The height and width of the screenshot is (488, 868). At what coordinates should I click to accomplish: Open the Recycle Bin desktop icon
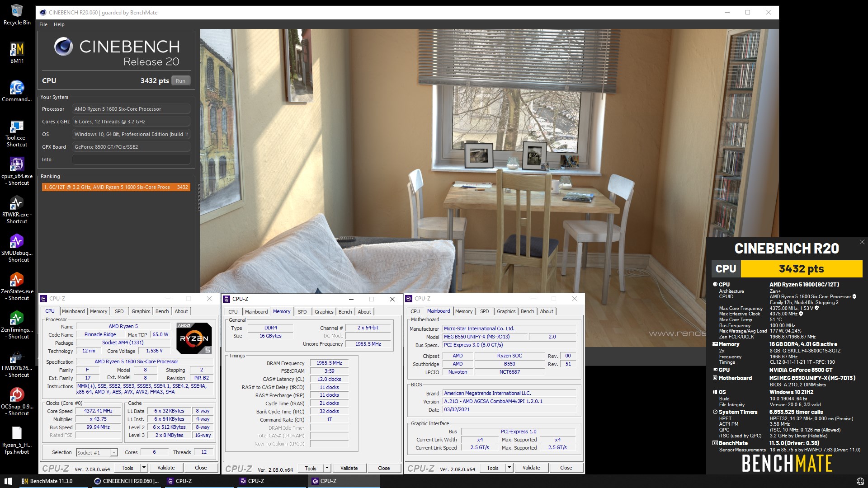(17, 14)
